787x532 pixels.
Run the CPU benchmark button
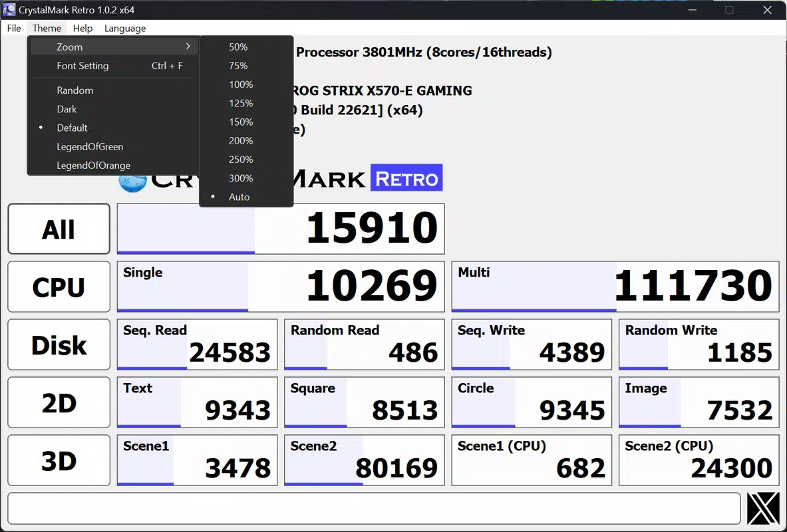click(59, 287)
